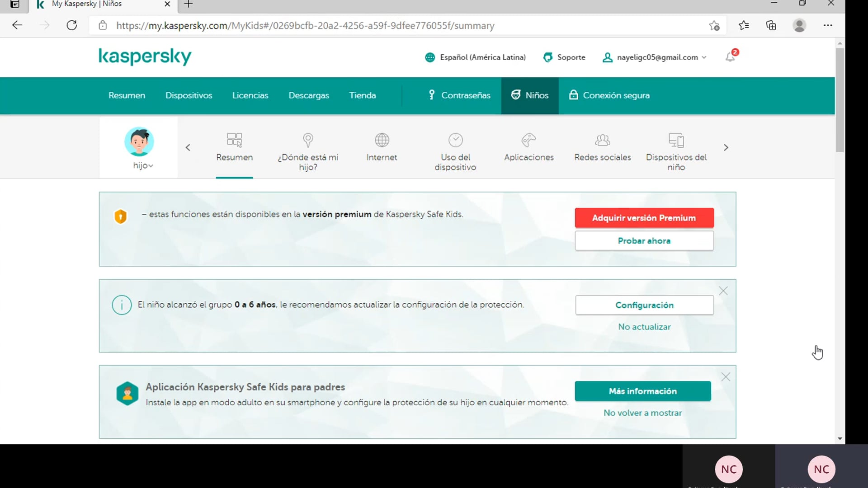
Task: Expand the 'hijo' child profile dropdown
Action: pyautogui.click(x=142, y=165)
